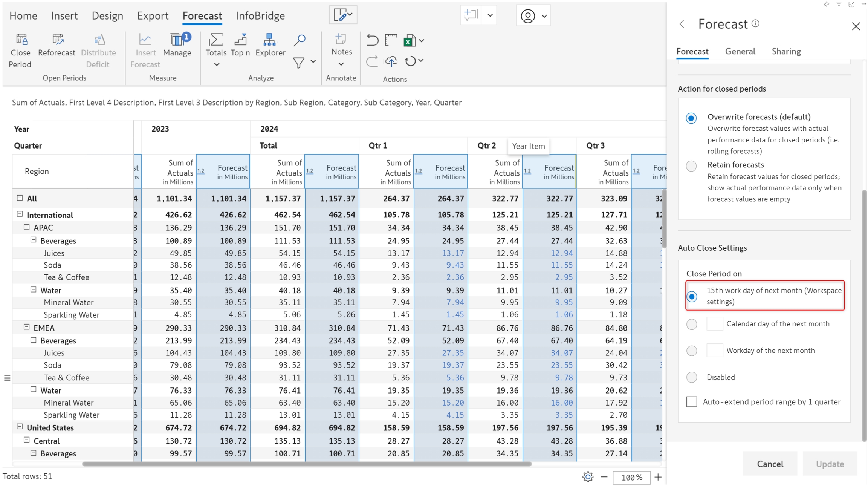Switch to the InfoBridge ribbon tab
This screenshot has height=487, width=868.
pos(260,16)
